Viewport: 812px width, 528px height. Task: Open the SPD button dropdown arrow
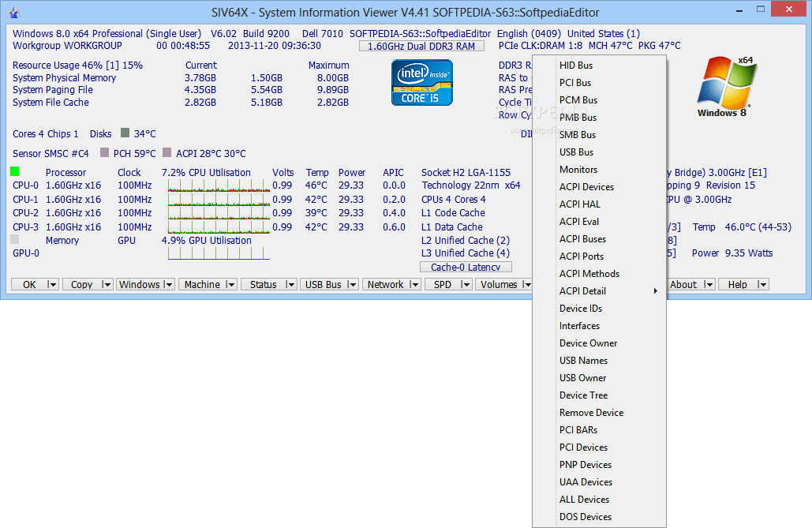pos(465,284)
